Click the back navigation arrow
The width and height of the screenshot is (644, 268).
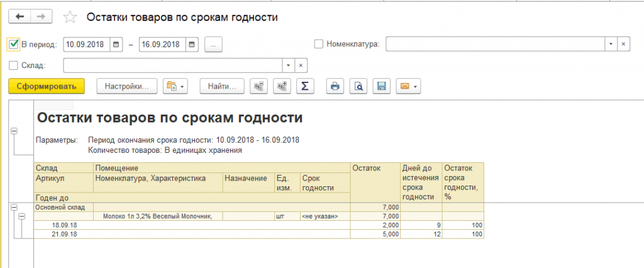pyautogui.click(x=19, y=16)
